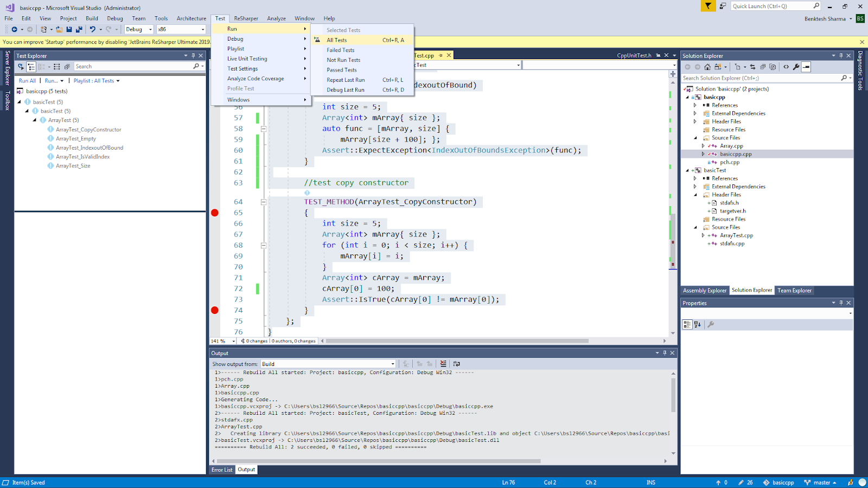
Task: Click the Show All Files icon in Solution Explorer
Action: [x=772, y=67]
